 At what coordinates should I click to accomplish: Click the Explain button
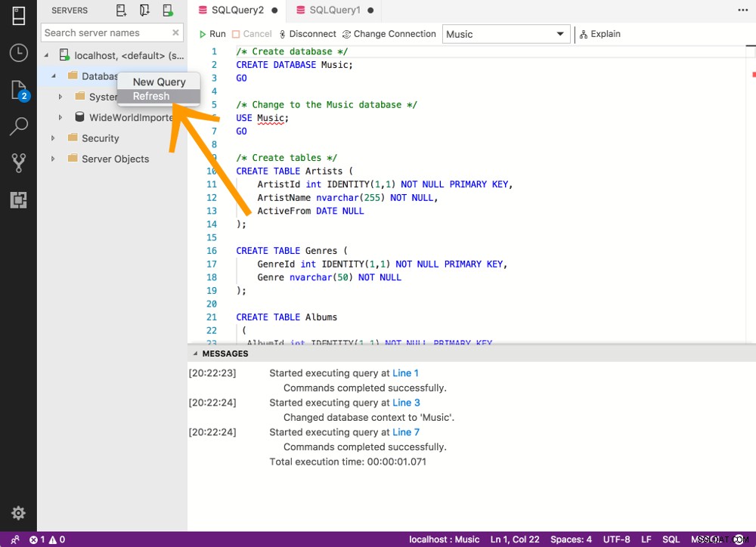click(600, 34)
